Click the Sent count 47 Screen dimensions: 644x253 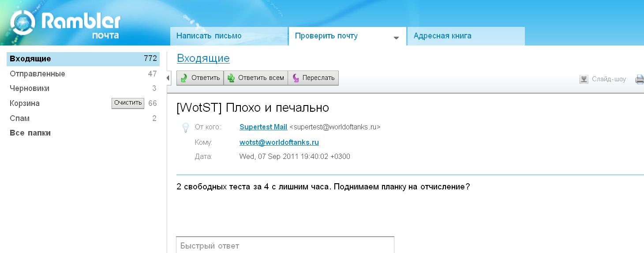pos(153,74)
